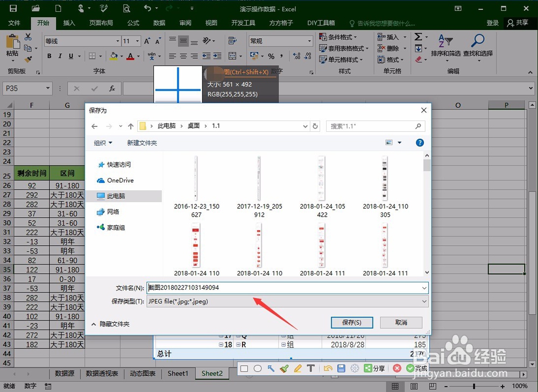Switch to the 数据透视表 sheet tab

(102, 374)
